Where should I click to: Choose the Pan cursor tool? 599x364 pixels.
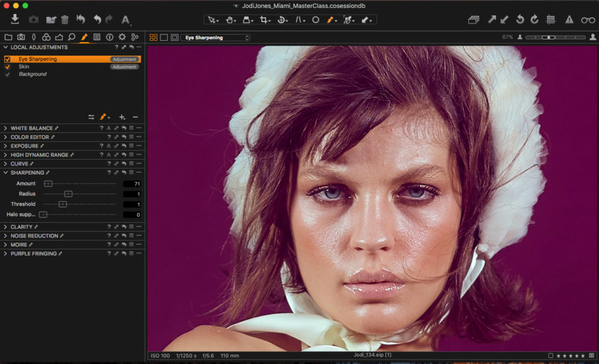(x=230, y=20)
